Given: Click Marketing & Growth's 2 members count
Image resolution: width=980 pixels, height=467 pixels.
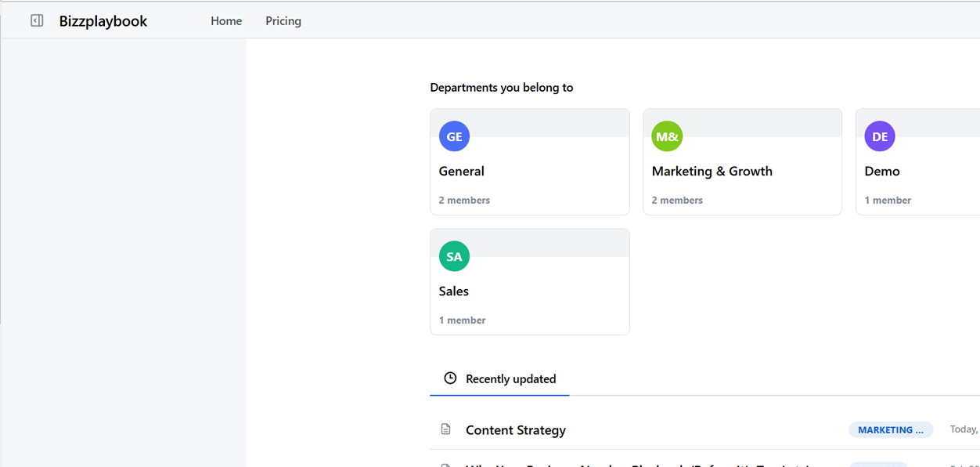Looking at the screenshot, I should pyautogui.click(x=677, y=200).
